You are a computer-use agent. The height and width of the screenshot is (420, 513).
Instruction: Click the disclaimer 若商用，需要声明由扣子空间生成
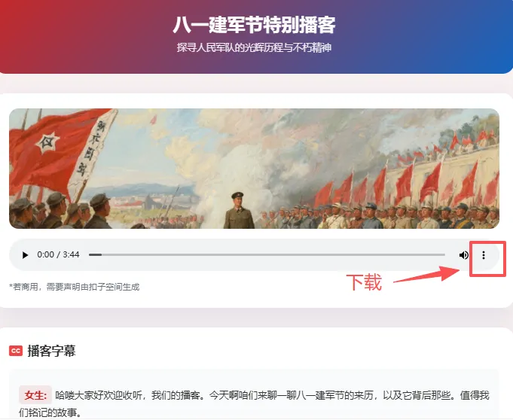coord(75,287)
